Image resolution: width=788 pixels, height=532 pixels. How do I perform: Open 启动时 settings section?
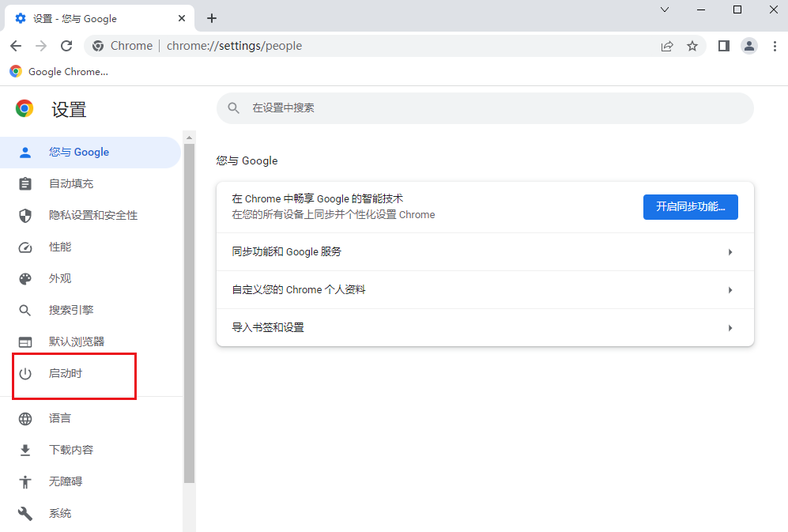click(90, 374)
